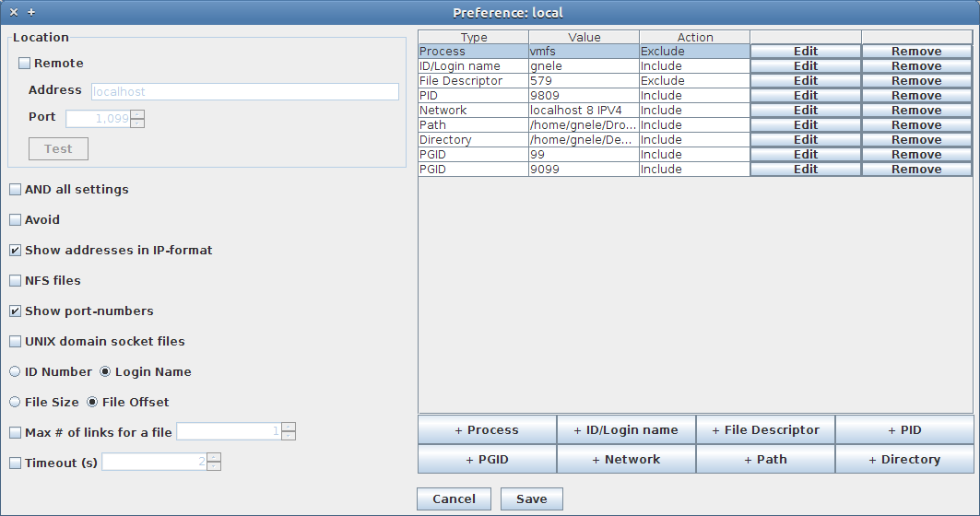Add a new PID filter
The height and width of the screenshot is (516, 980).
click(x=904, y=429)
